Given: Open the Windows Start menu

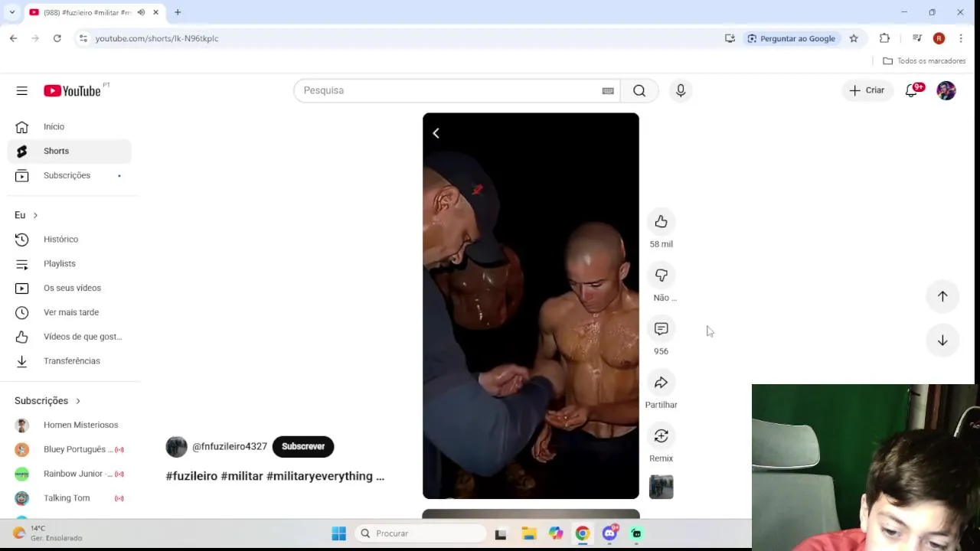Looking at the screenshot, I should click(338, 533).
